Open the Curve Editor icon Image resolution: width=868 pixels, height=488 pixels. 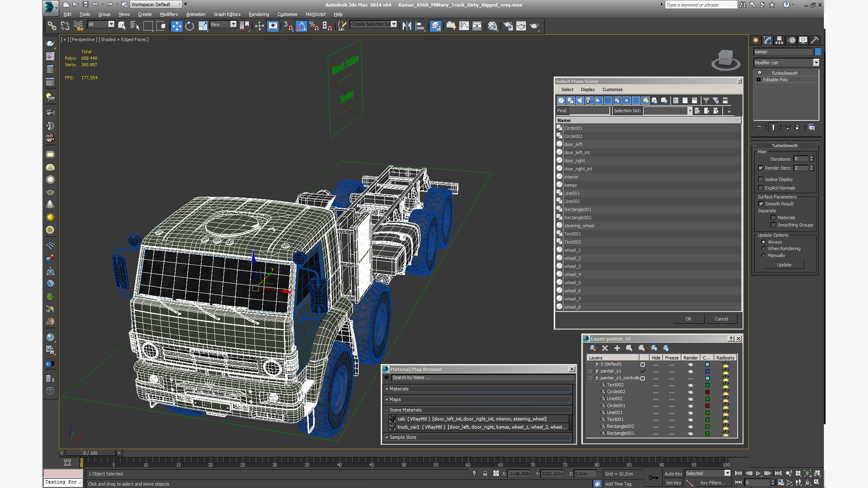pyautogui.click(x=464, y=26)
